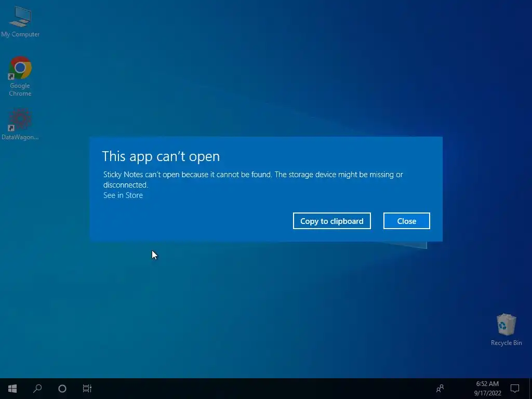Click the Sticky Notes error message text
The height and width of the screenshot is (399, 532).
pyautogui.click(x=253, y=179)
